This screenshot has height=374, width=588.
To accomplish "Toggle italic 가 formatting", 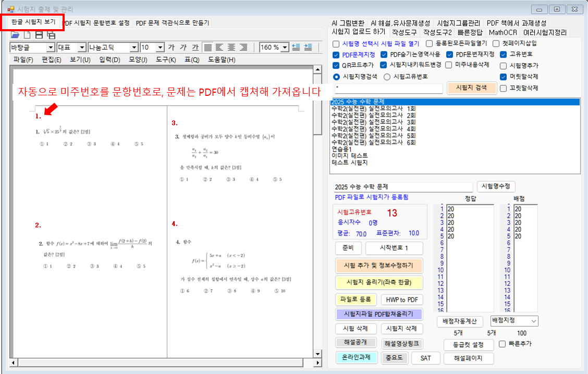I will [x=183, y=47].
